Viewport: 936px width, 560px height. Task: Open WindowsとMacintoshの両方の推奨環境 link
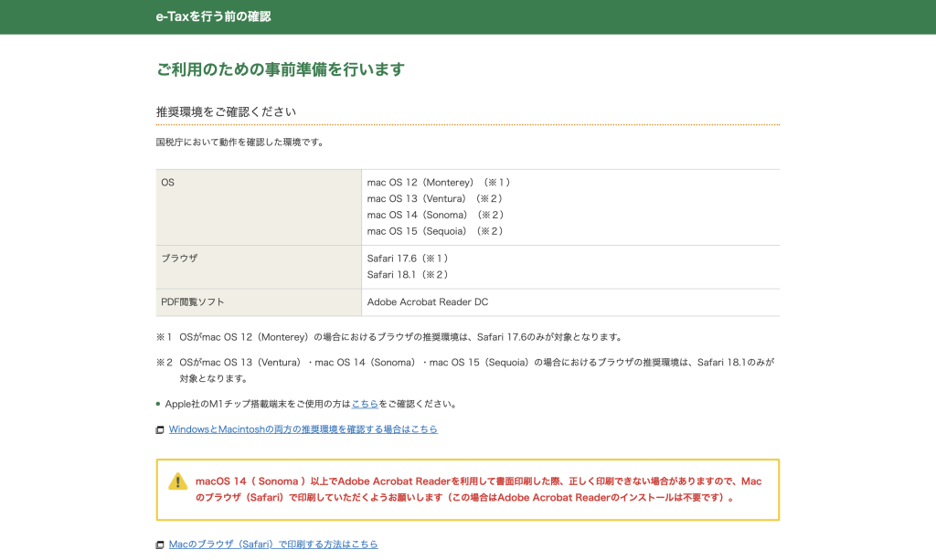coord(303,429)
